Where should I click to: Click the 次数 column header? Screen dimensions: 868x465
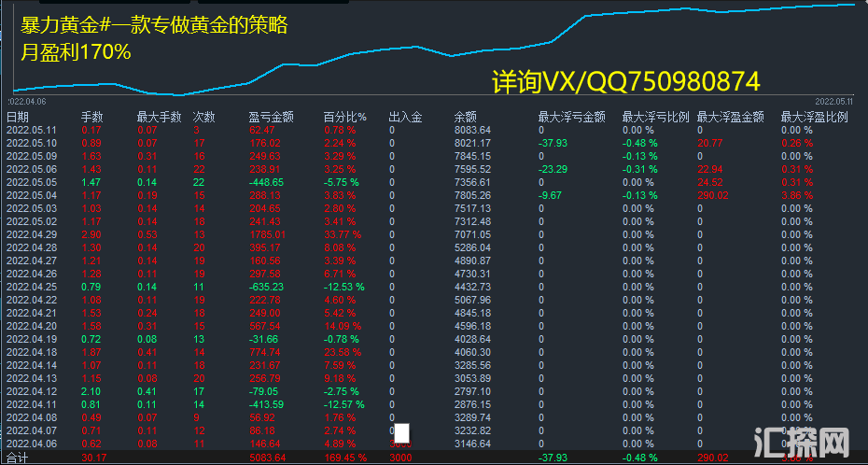pyautogui.click(x=203, y=118)
